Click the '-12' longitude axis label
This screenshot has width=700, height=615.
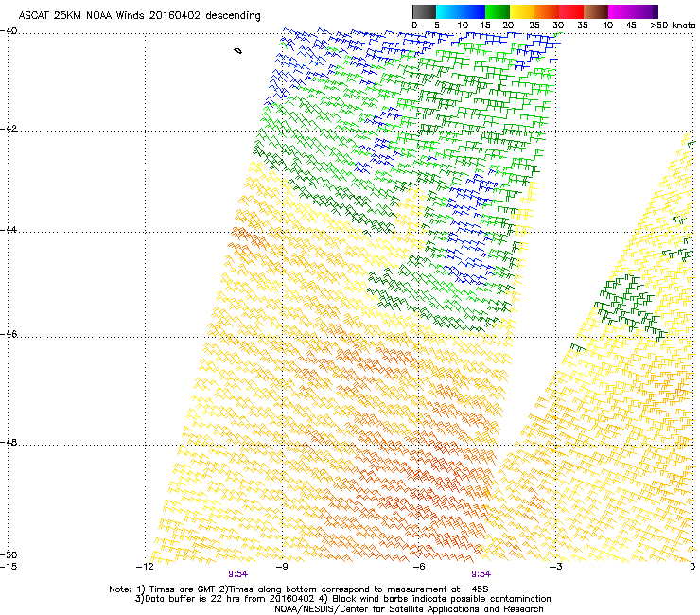coord(145,567)
